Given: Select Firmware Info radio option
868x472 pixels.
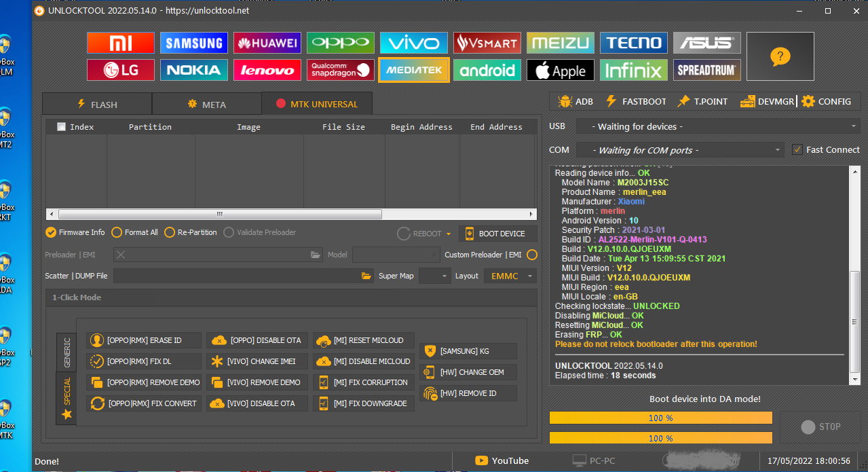Looking at the screenshot, I should [x=75, y=232].
